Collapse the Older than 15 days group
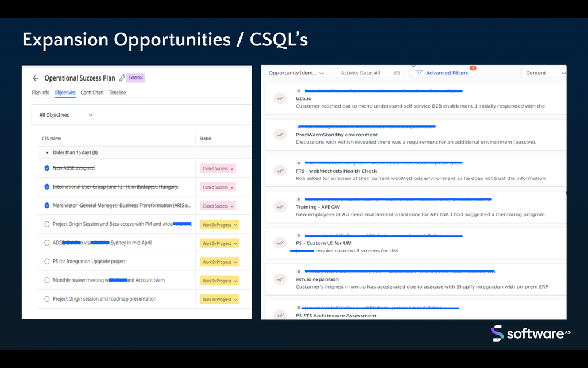The image size is (588, 368). tap(47, 152)
